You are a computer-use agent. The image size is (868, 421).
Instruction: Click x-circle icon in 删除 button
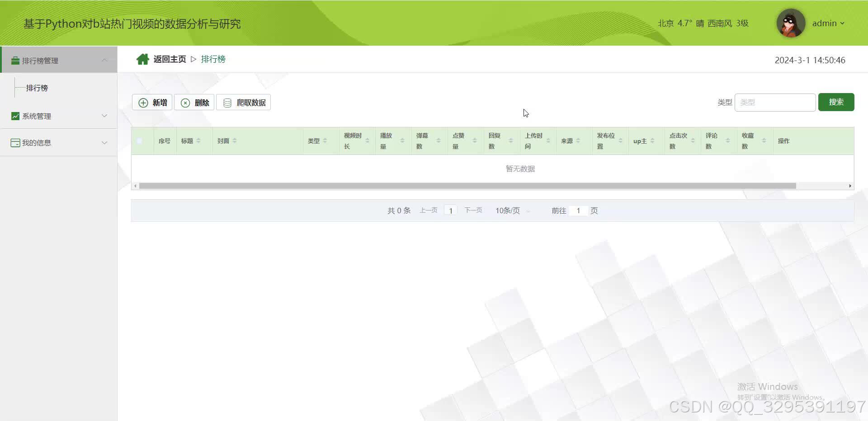[185, 103]
